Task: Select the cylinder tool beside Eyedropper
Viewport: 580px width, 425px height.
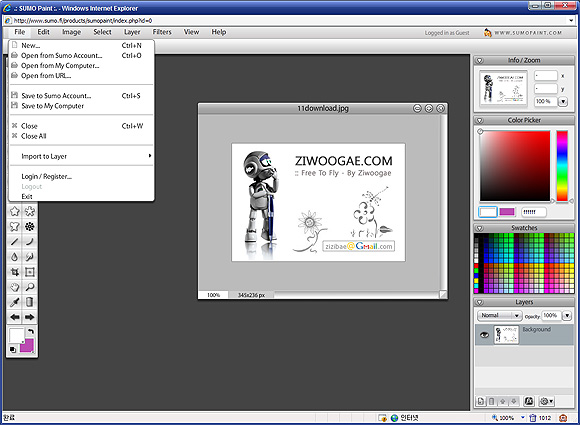Action: [30, 302]
